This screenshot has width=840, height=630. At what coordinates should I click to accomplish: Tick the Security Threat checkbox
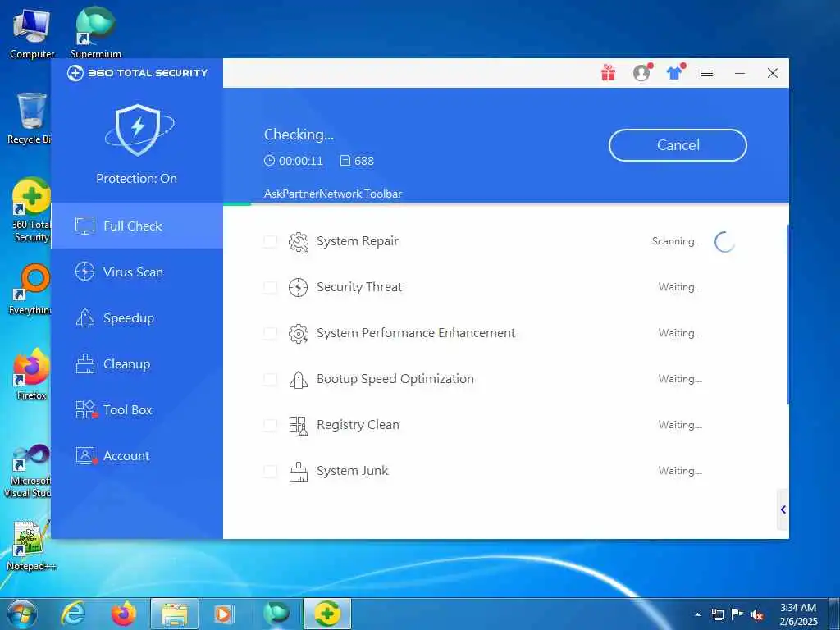pos(270,288)
